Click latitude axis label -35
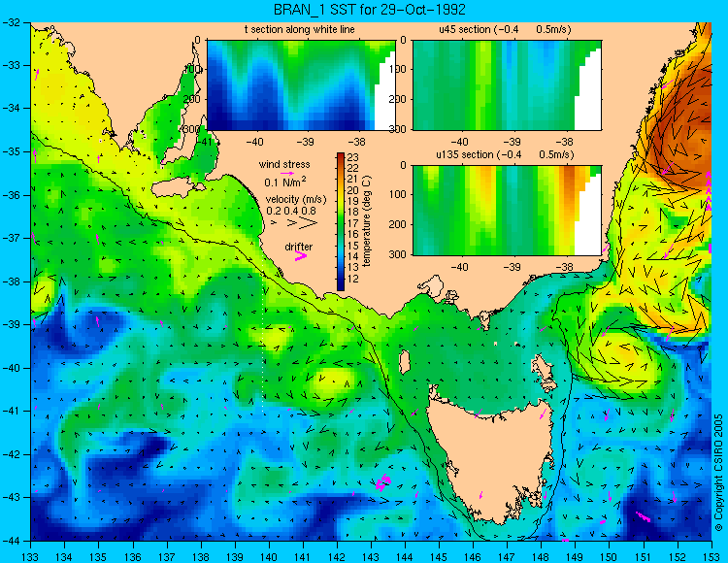This screenshot has height=563, width=728. 12,151
